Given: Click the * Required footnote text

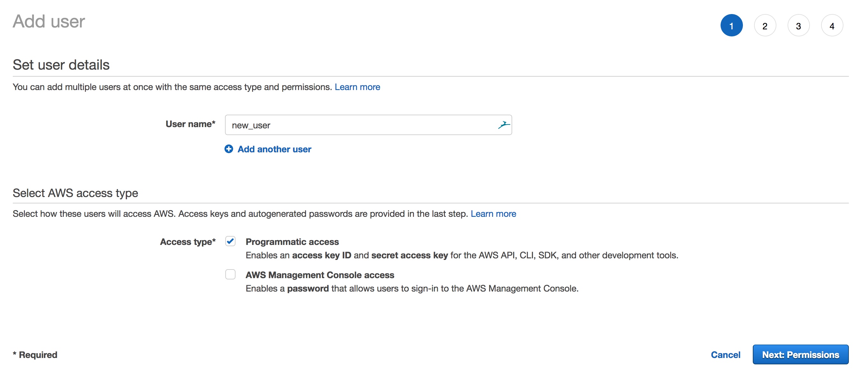Looking at the screenshot, I should pos(35,355).
